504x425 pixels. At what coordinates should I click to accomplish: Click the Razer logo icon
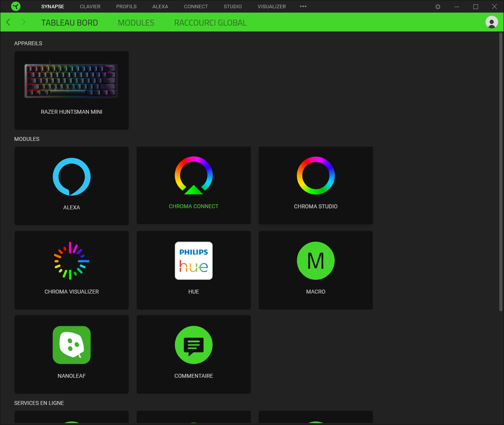coord(16,6)
